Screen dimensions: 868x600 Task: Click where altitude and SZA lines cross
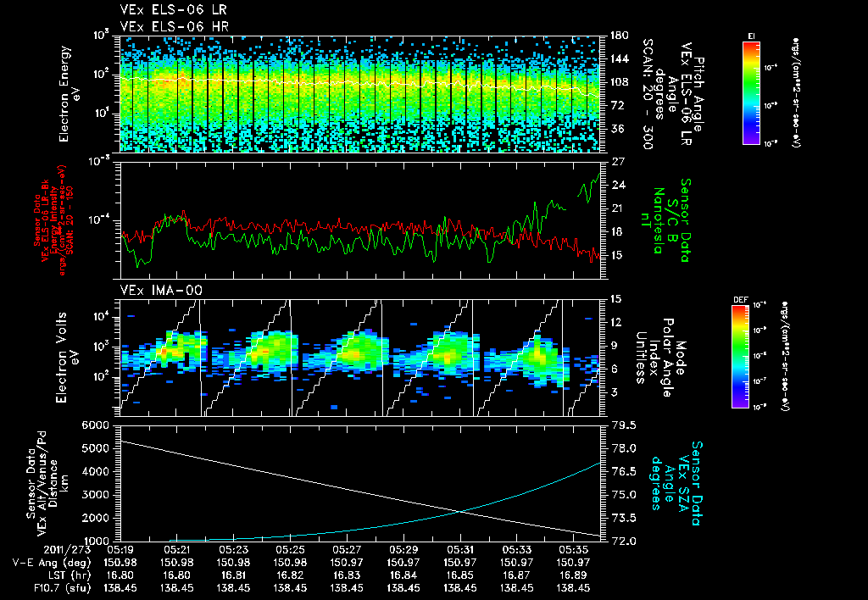460,510
